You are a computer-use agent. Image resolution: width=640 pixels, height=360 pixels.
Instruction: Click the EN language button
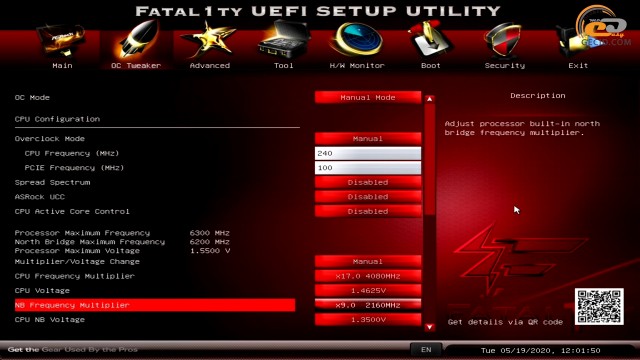[x=426, y=350]
